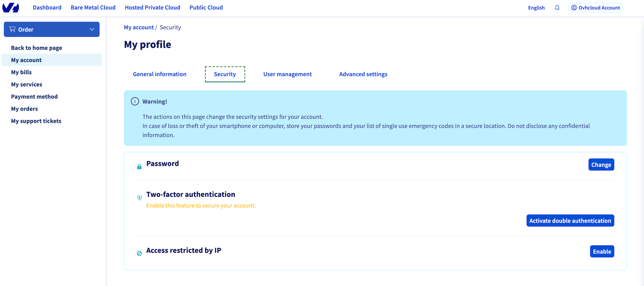This screenshot has height=286, width=644.
Task: Open the notifications bell
Action: (x=557, y=8)
